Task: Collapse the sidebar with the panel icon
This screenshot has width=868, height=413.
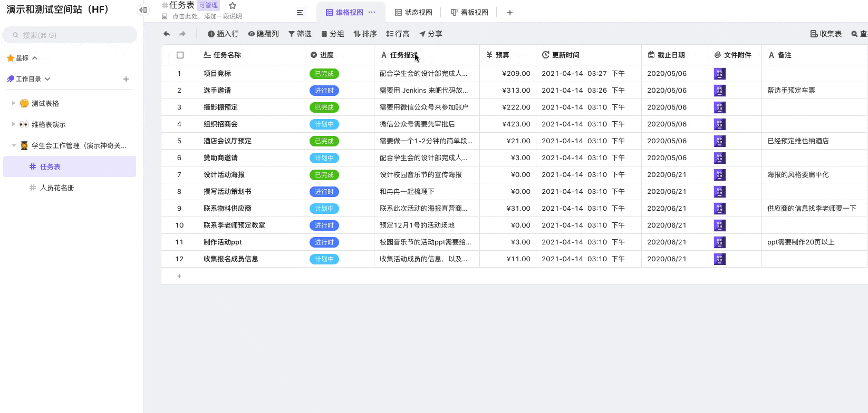Action: click(143, 10)
